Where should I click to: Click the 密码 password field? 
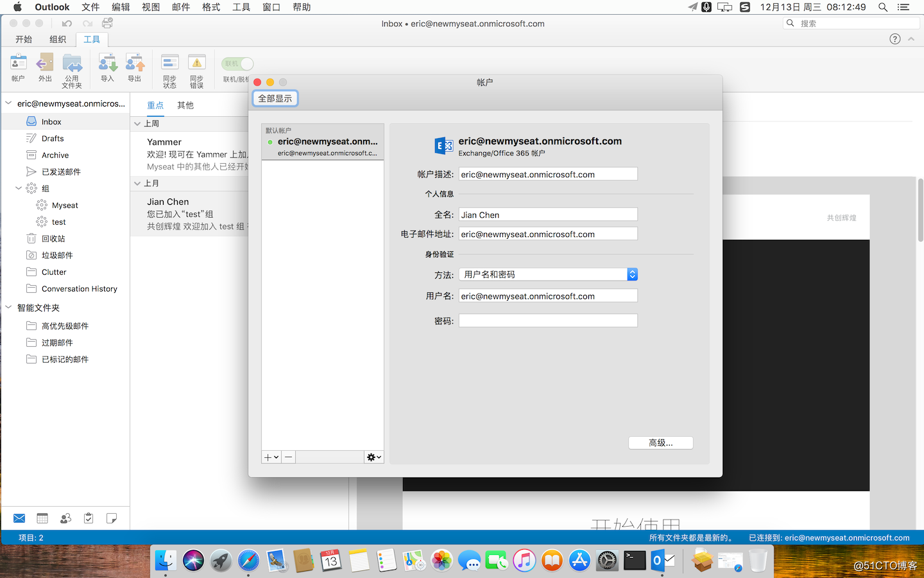tap(548, 320)
